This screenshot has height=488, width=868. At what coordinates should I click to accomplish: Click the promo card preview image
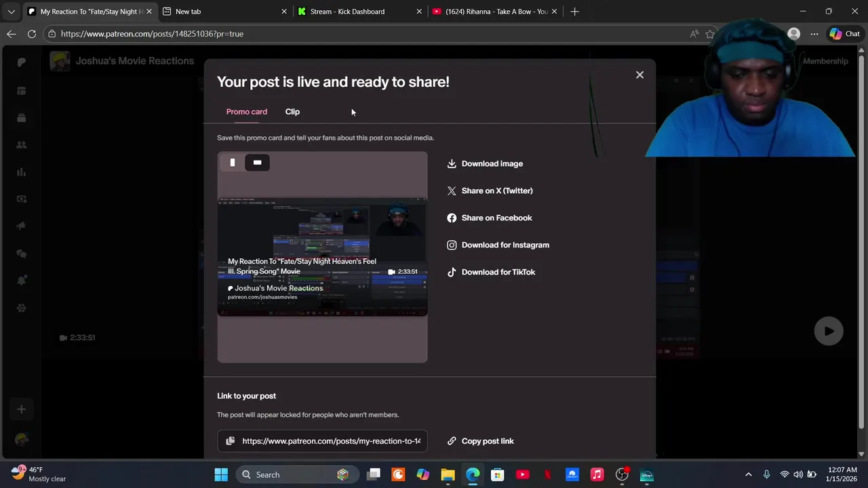click(323, 257)
